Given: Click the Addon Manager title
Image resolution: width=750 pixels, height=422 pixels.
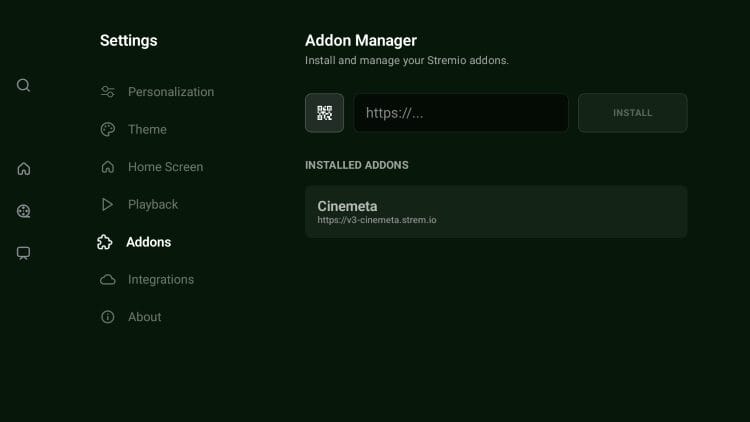Looking at the screenshot, I should [361, 41].
